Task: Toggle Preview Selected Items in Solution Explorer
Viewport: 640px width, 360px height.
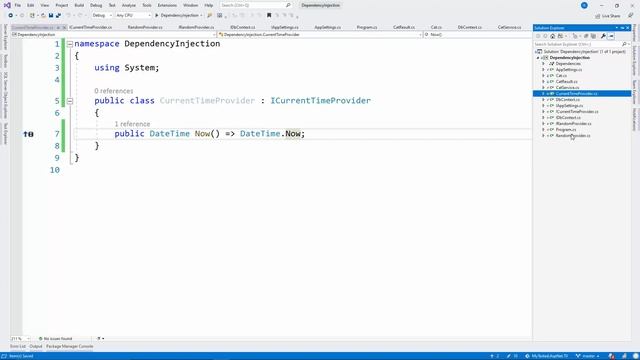Action: click(x=611, y=36)
